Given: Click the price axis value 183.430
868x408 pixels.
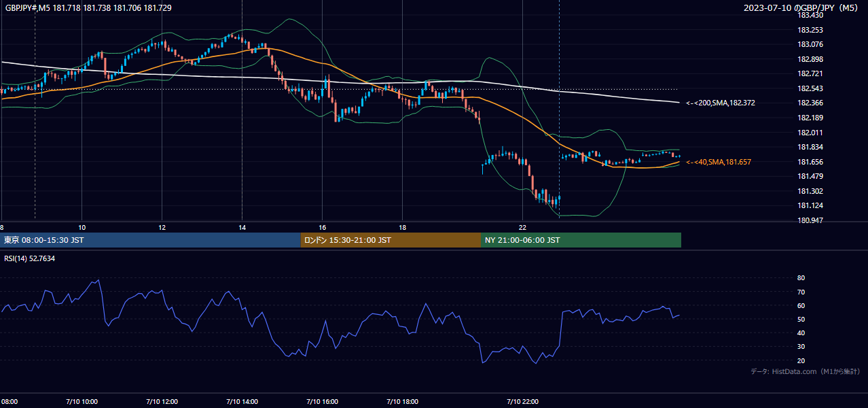Looking at the screenshot, I should 810,15.
